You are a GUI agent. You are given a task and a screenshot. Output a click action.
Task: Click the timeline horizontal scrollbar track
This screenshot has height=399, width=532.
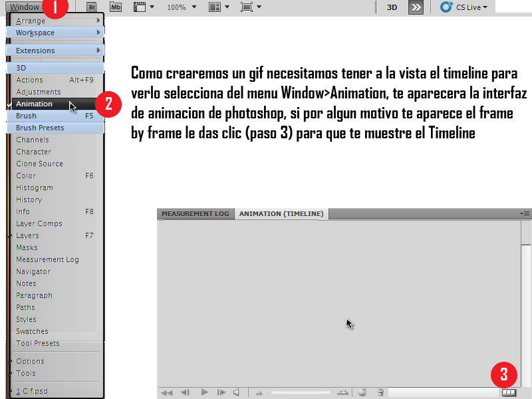(x=443, y=392)
